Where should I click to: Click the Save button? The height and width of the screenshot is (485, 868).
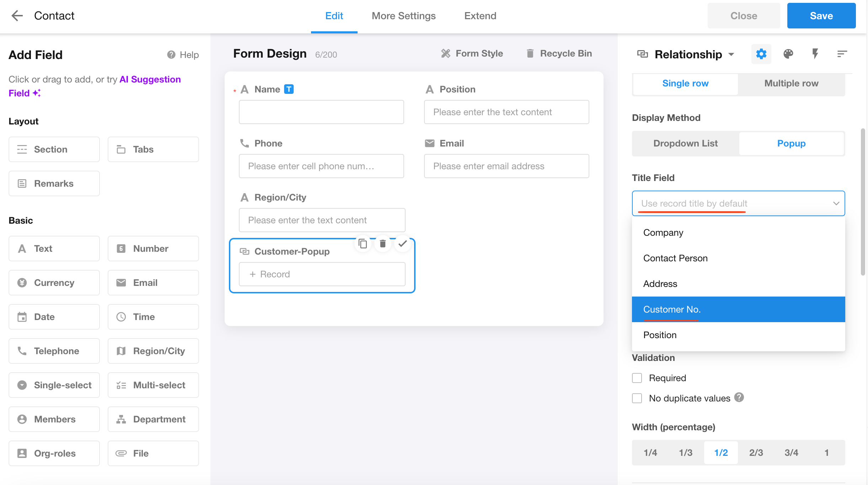click(x=821, y=16)
